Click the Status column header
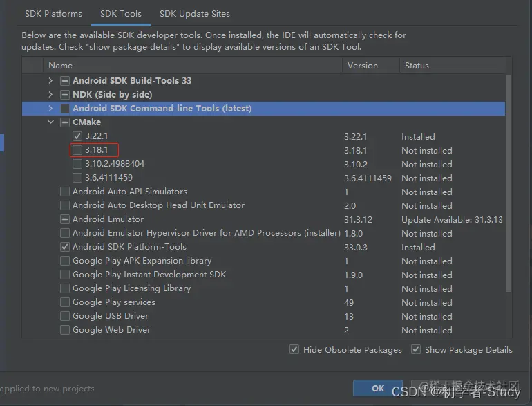532x406 pixels. click(453, 65)
